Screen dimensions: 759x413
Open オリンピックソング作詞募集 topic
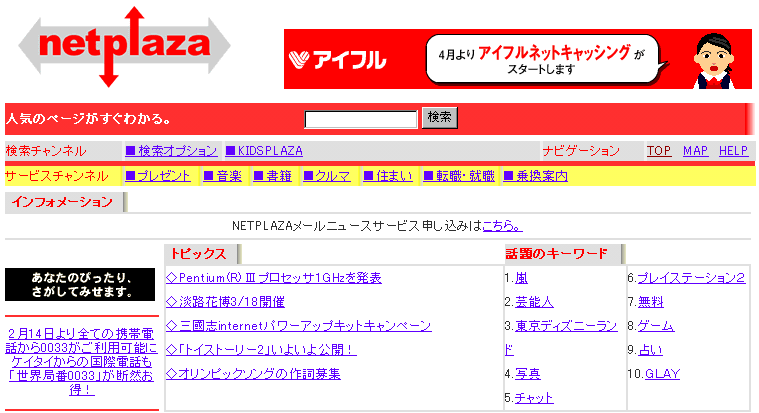pyautogui.click(x=253, y=374)
